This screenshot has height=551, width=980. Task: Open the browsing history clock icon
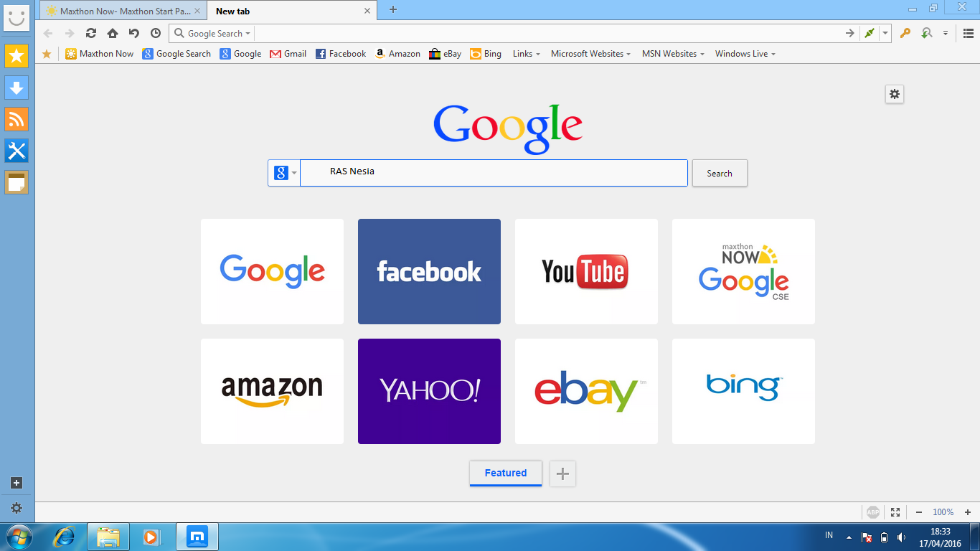point(156,33)
